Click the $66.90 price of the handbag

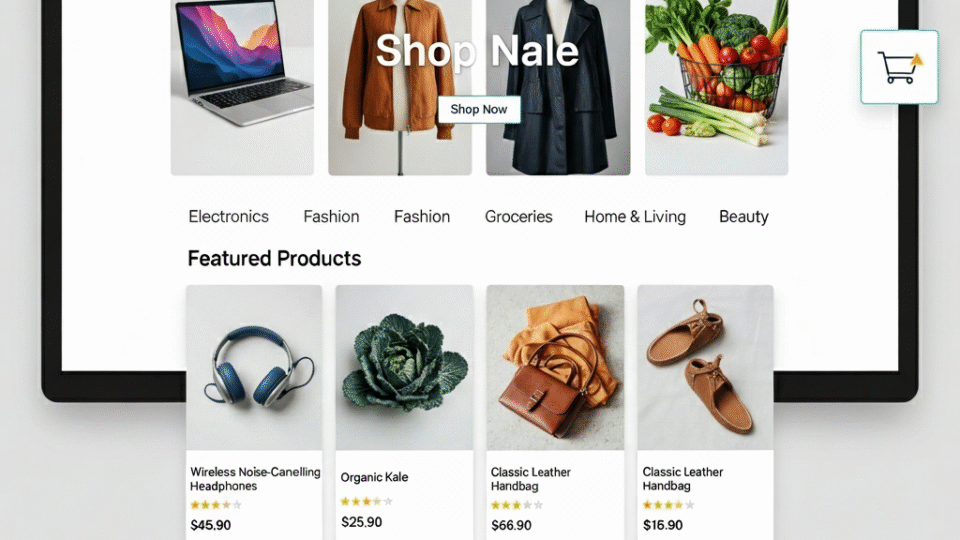(x=511, y=525)
